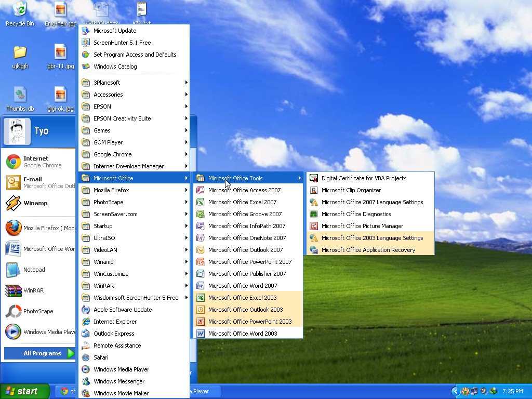
Task: Open Microsoft Office Outlook 2003 icon
Action: (x=201, y=310)
